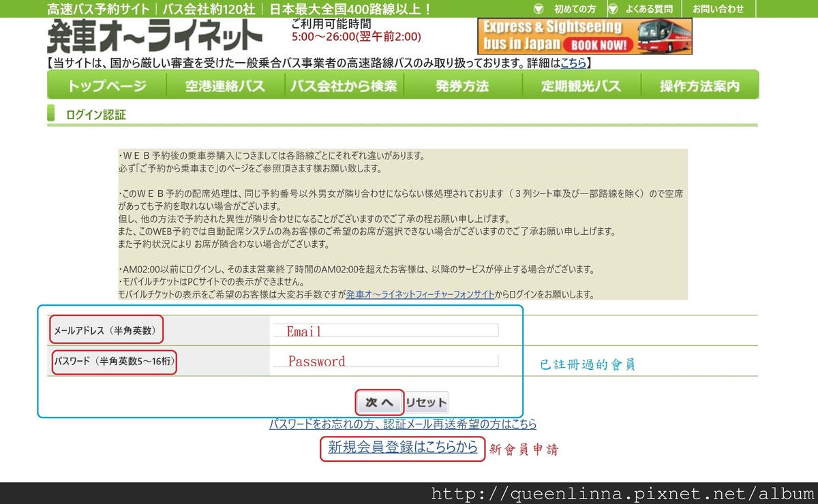Screen dimensions: 818x504
Task: Click the green marker beside ログイン認証
Action: [x=52, y=114]
